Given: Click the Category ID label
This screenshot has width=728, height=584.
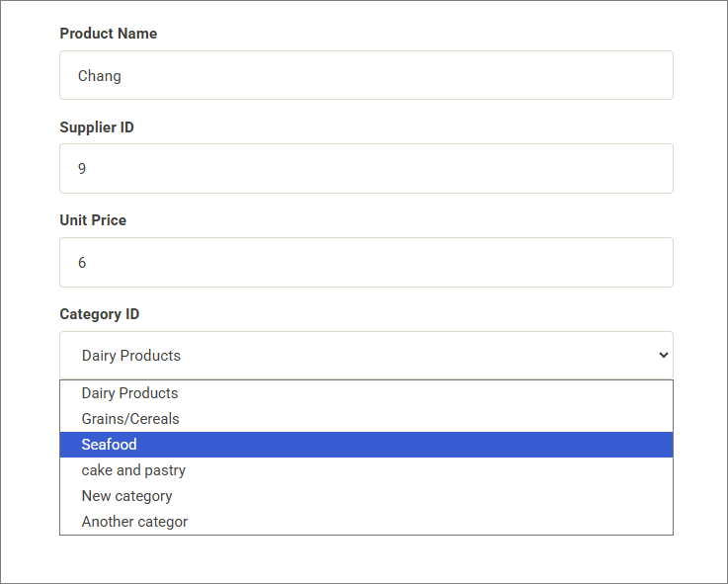Looking at the screenshot, I should [99, 314].
